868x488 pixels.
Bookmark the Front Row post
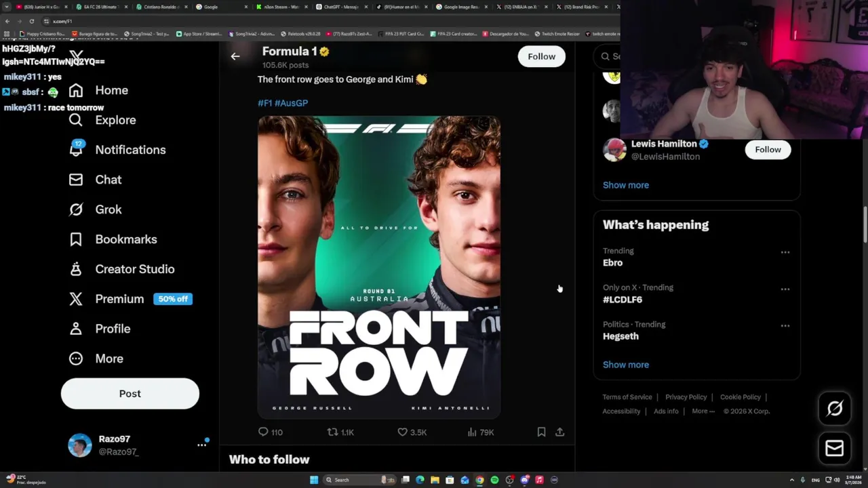(541, 432)
